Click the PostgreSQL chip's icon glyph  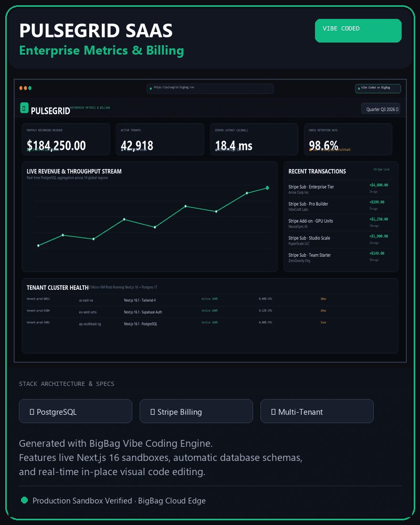point(32,412)
